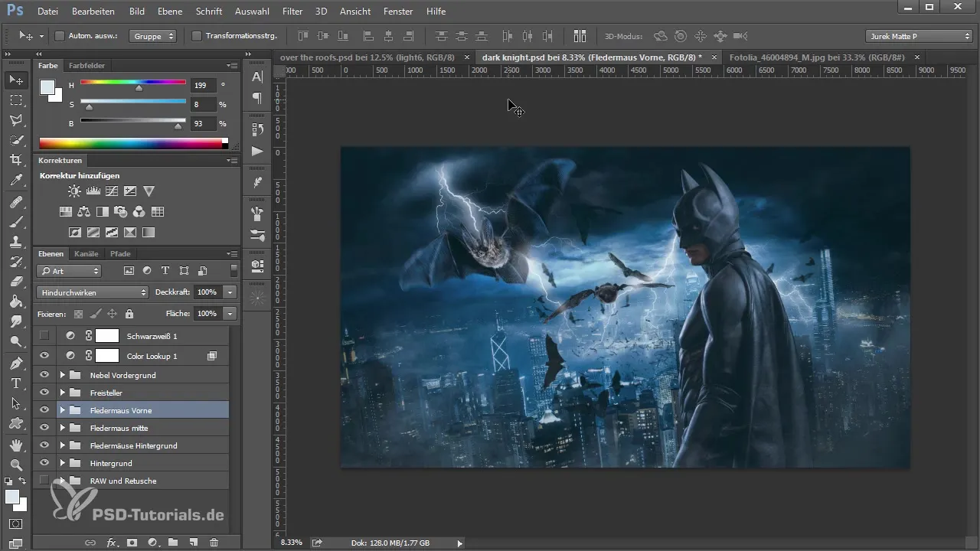Click the foreground color swatch in Farbe panel

[47, 86]
